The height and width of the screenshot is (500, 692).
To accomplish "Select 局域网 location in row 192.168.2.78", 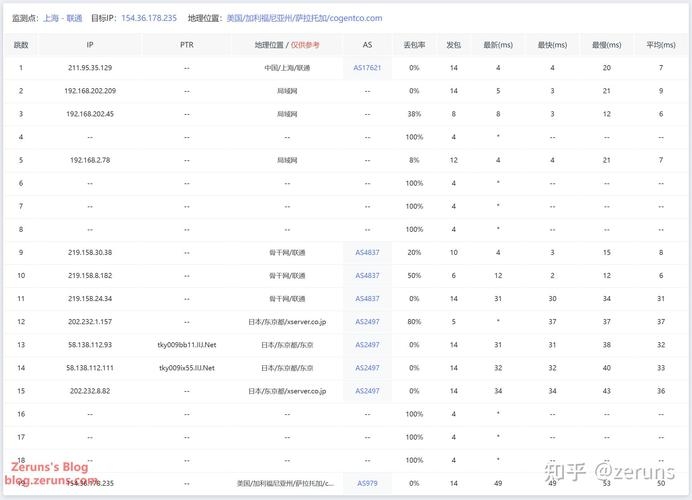I will pyautogui.click(x=287, y=160).
